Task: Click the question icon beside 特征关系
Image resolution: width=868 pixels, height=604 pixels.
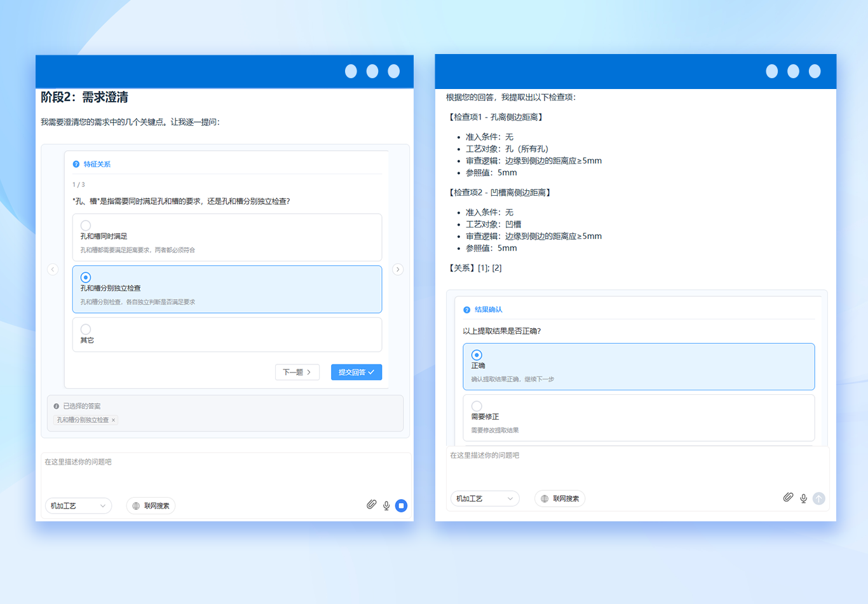Action: coord(76,164)
